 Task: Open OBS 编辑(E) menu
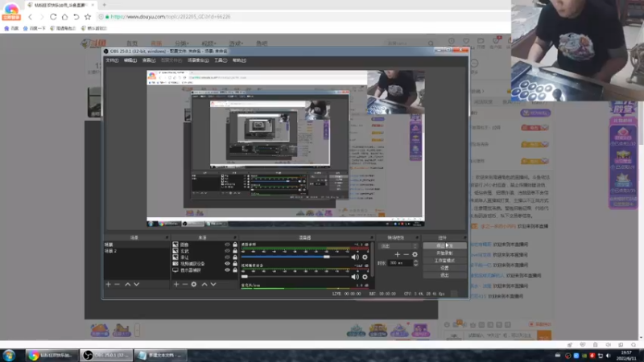[130, 60]
